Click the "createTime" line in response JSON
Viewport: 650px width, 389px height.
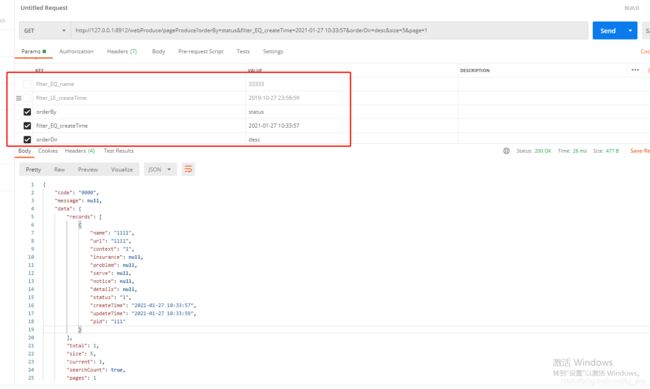click(x=143, y=305)
